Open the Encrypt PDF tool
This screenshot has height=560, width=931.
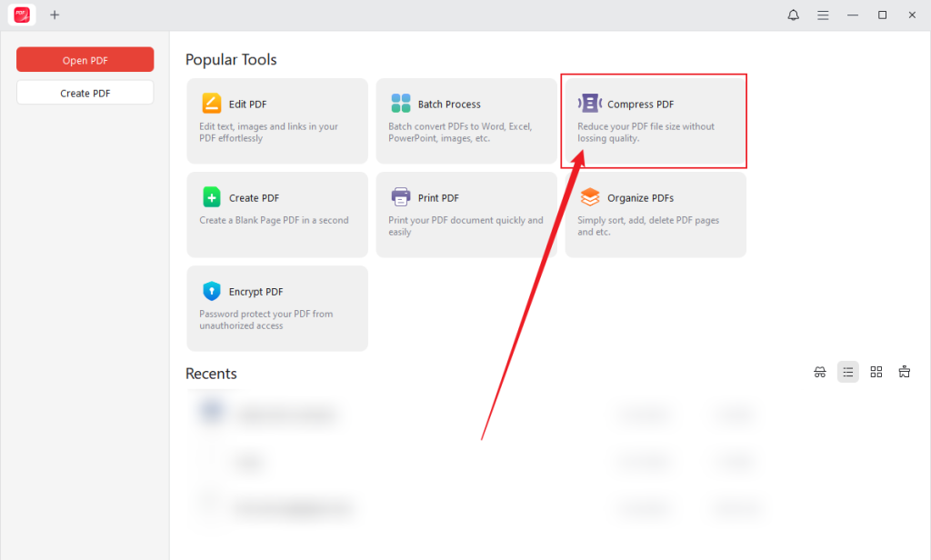pos(276,308)
